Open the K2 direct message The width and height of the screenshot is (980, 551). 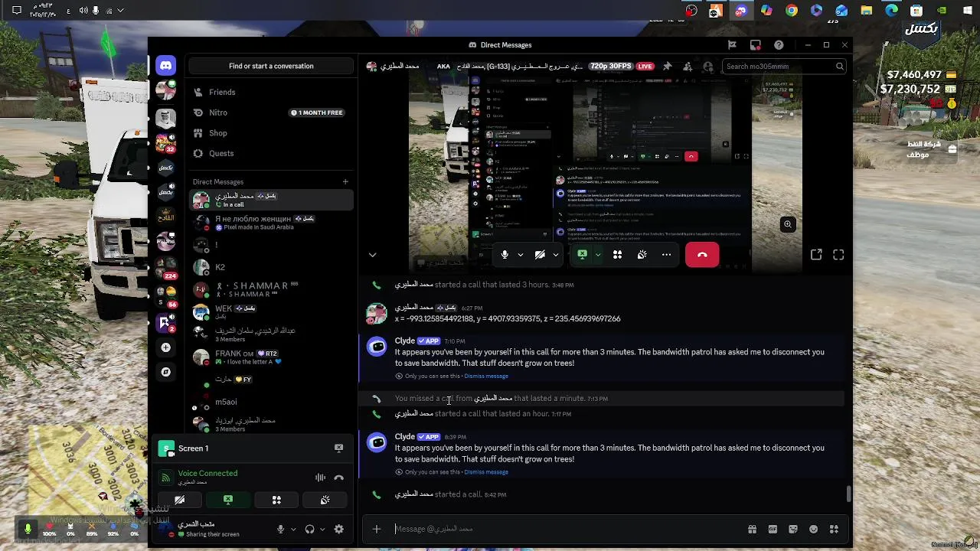click(271, 267)
